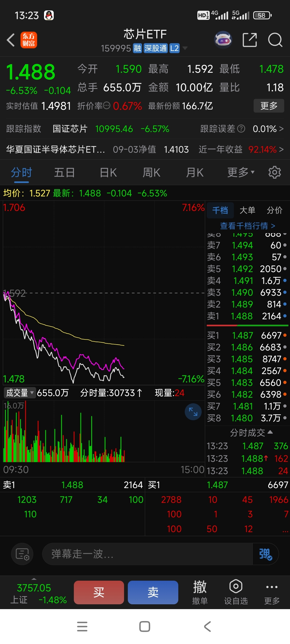Switch to the 月K tab
Image resolution: width=290 pixels, height=644 pixels.
[x=195, y=172]
